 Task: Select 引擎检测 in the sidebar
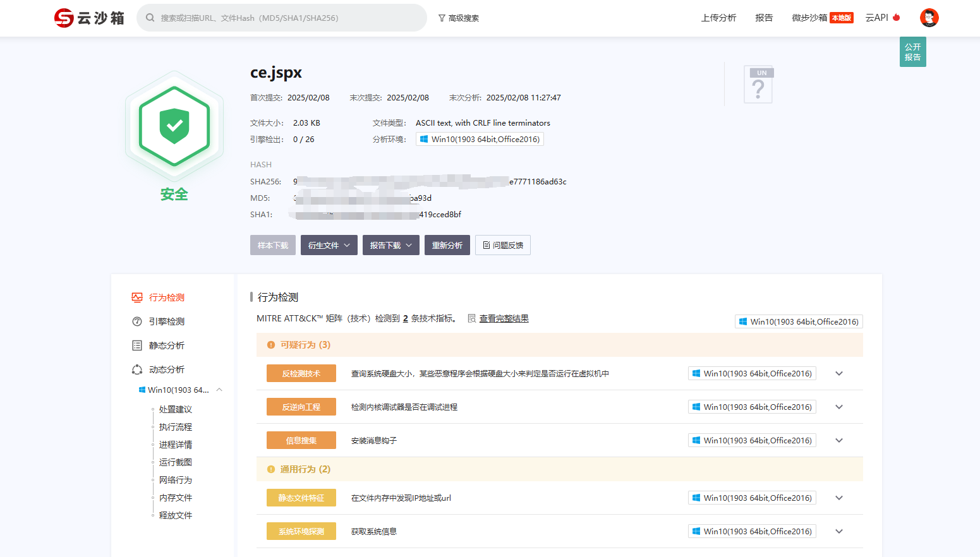pyautogui.click(x=167, y=321)
